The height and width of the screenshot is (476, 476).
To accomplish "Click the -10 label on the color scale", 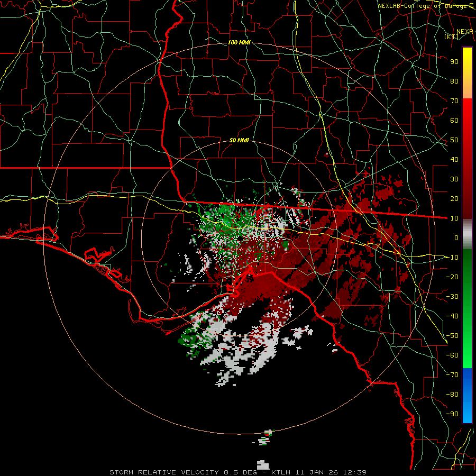I will (452, 258).
